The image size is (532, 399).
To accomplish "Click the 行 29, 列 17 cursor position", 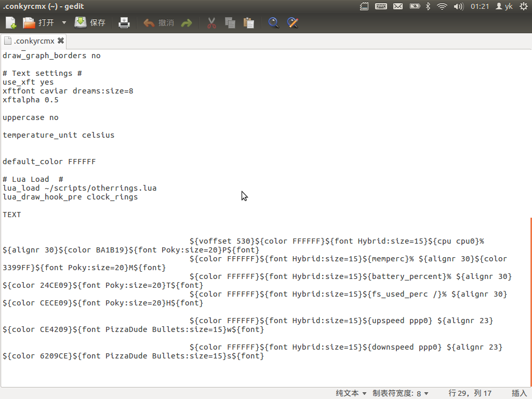I will click(470, 393).
